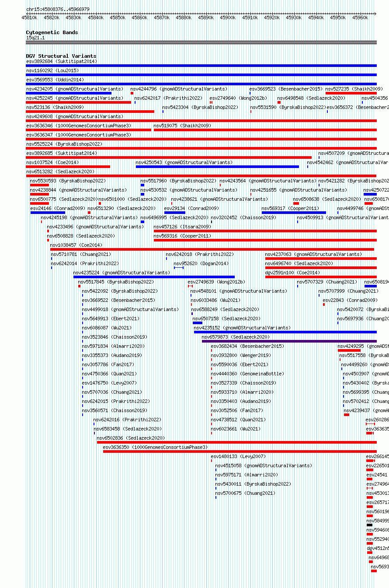
Task: Click nsv1037524 (Coe2014) variant label
Action: [x=52, y=162]
